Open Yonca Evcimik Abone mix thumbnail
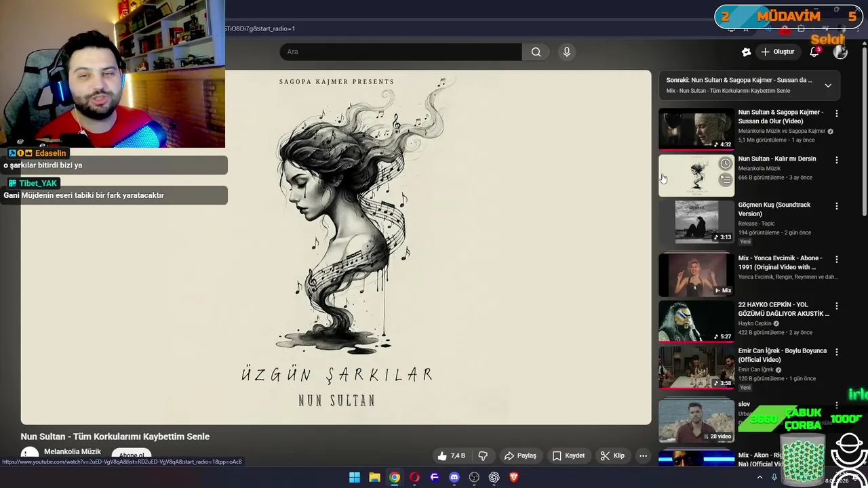The height and width of the screenshot is (488, 868). click(x=696, y=274)
